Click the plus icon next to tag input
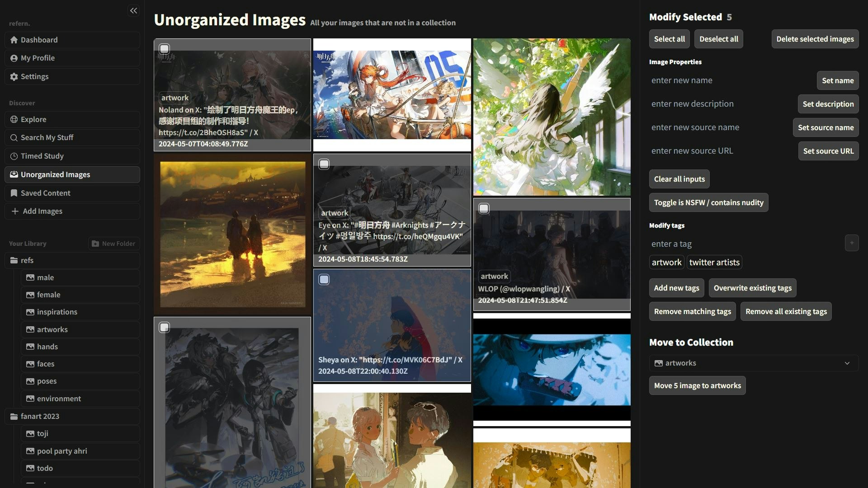The width and height of the screenshot is (868, 488). pos(852,243)
